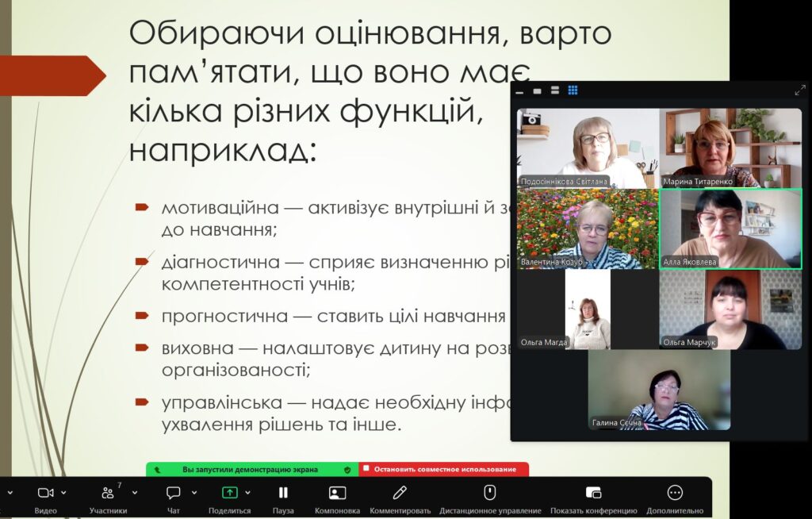812x519 pixels.
Task: Expand the Чат options arrow
Action: pos(194,493)
